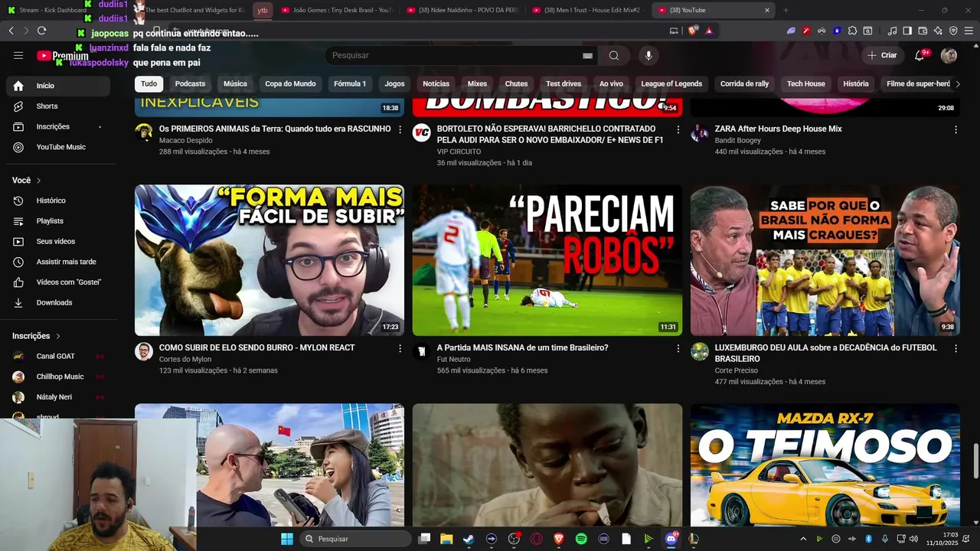Image resolution: width=980 pixels, height=551 pixels.
Task: Toggle the browser sidebar panel icon
Action: coord(907,31)
